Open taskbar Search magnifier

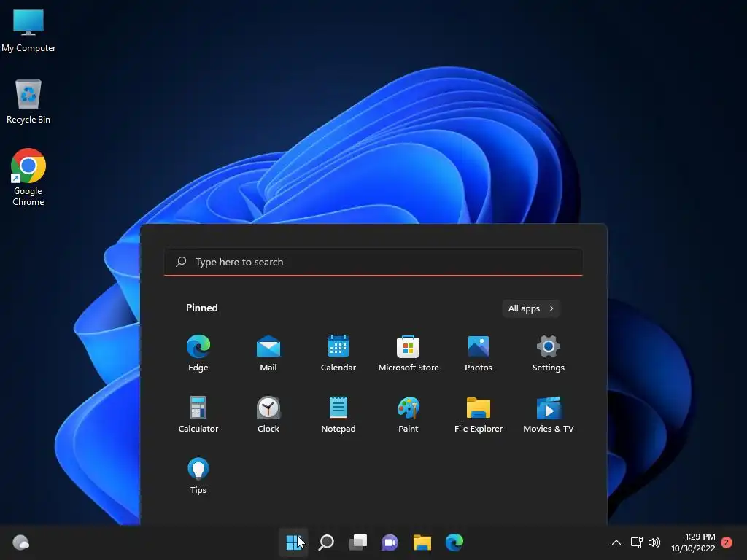pyautogui.click(x=326, y=542)
